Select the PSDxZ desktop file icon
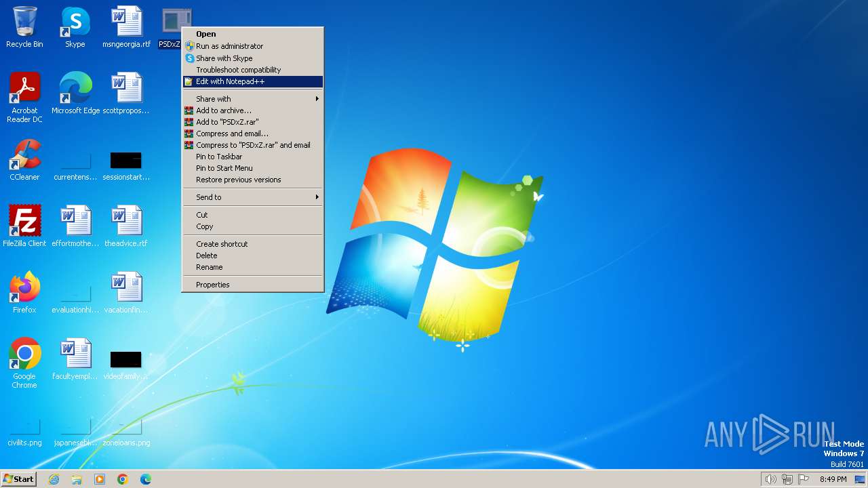Viewport: 868px width, 488px height. tap(172, 27)
